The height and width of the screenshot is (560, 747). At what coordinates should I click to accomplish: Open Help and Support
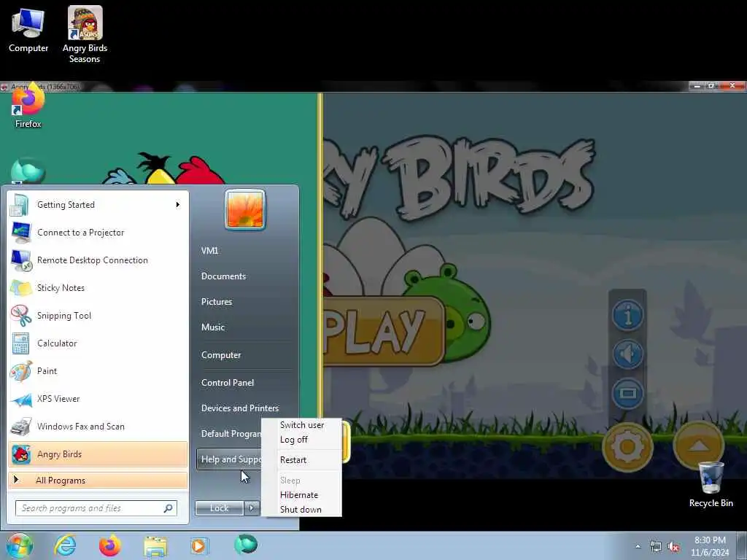coord(230,459)
